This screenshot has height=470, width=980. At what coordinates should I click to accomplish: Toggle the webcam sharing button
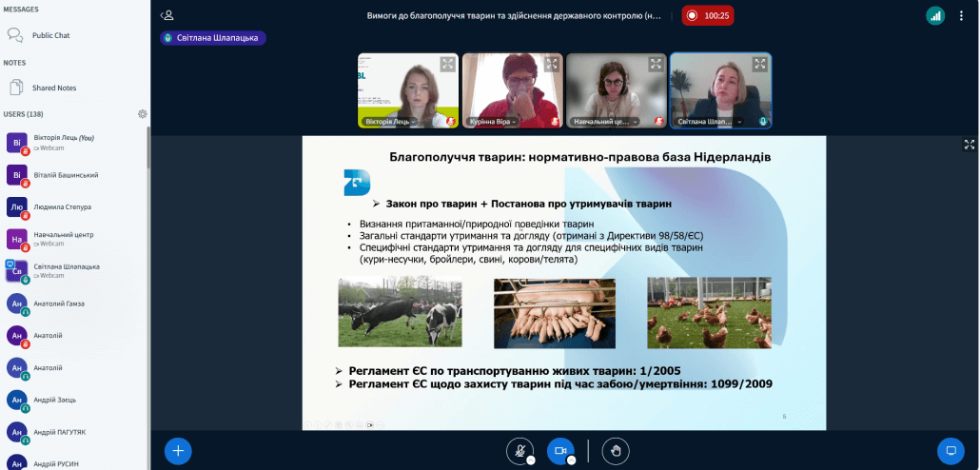click(x=560, y=450)
